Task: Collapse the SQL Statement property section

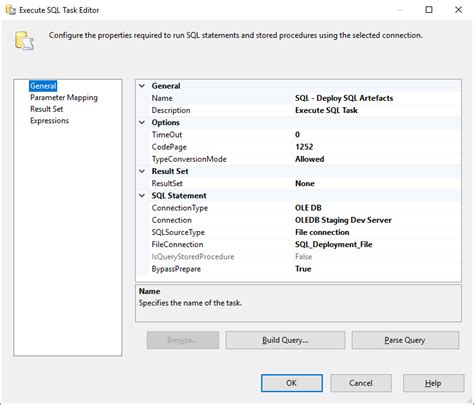Action: 142,195
